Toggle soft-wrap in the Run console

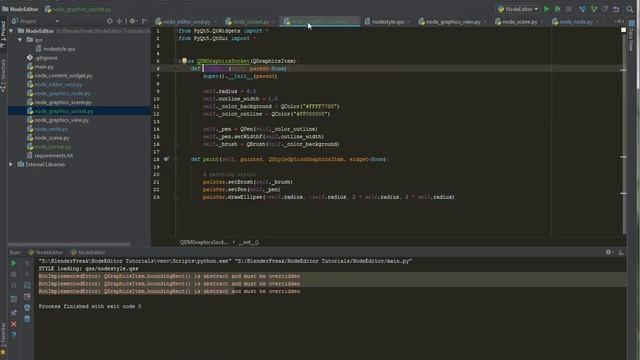(x=27, y=285)
